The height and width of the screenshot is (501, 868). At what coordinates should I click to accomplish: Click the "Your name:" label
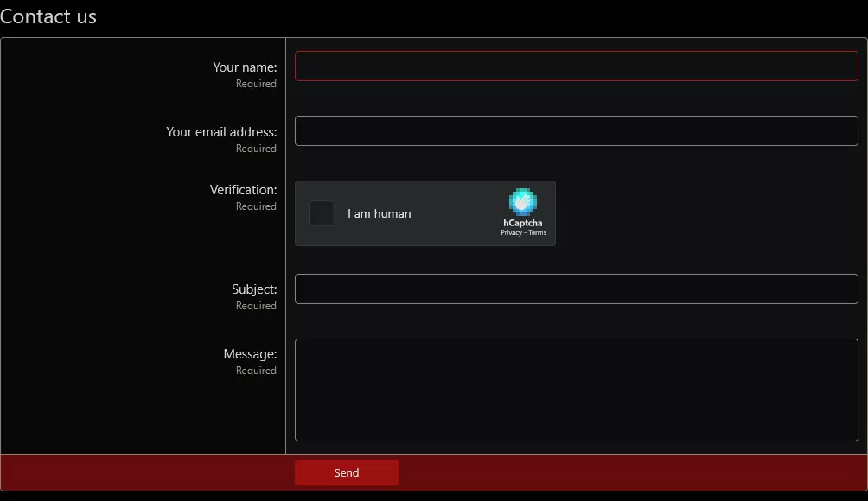click(245, 67)
